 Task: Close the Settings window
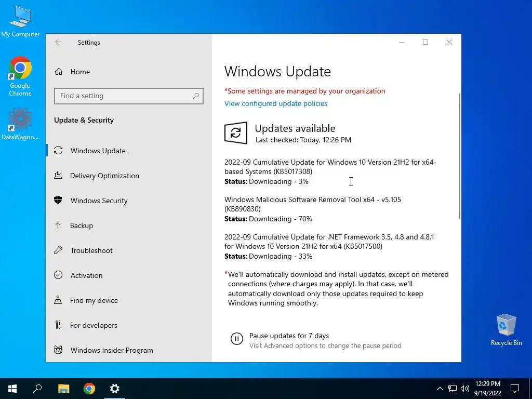[x=449, y=42]
